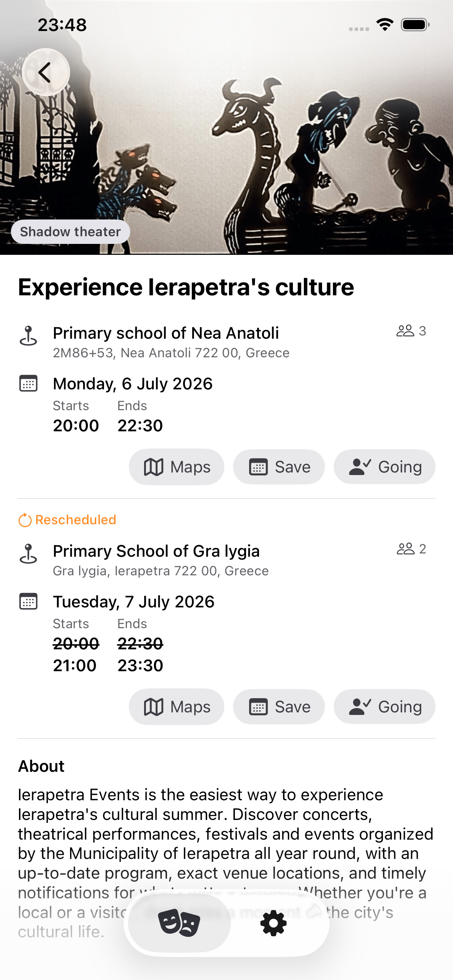Toggle Going for the Monday 6 July event
The width and height of the screenshot is (453, 980).
(384, 467)
